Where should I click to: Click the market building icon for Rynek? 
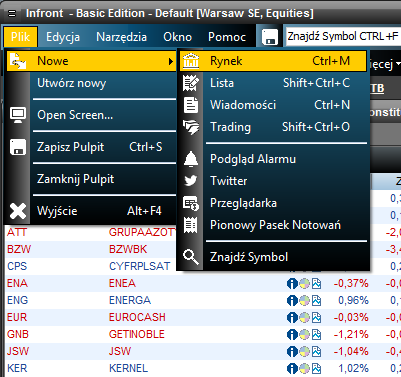pyautogui.click(x=191, y=61)
